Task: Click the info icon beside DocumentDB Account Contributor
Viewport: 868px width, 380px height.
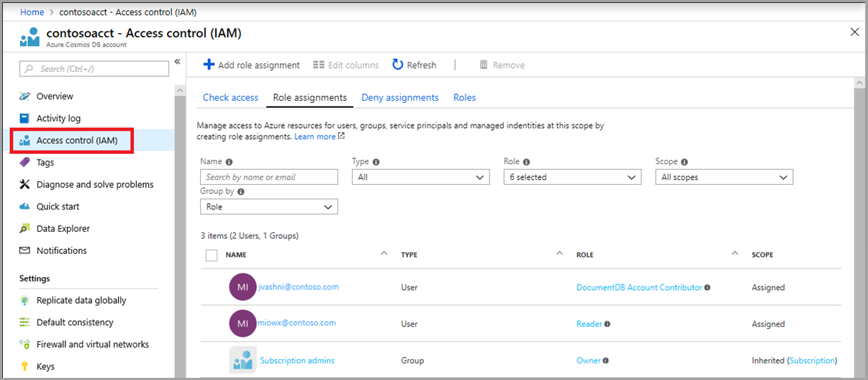Action: click(707, 288)
